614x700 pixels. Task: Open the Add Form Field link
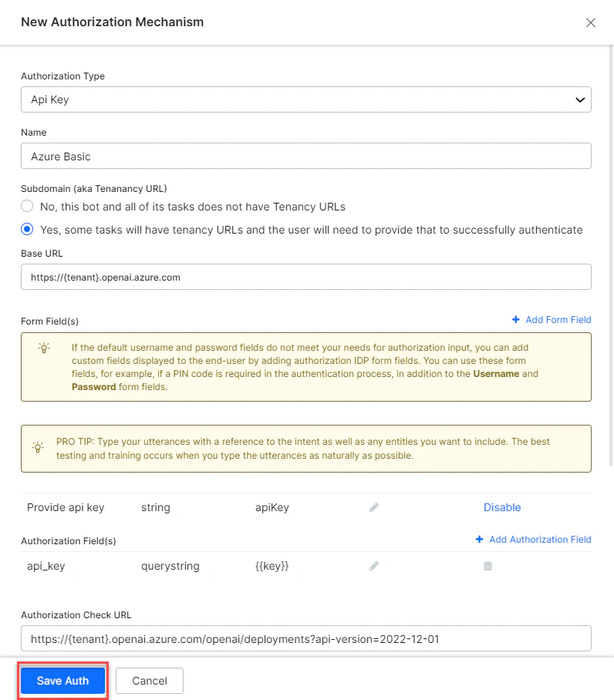pos(556,319)
